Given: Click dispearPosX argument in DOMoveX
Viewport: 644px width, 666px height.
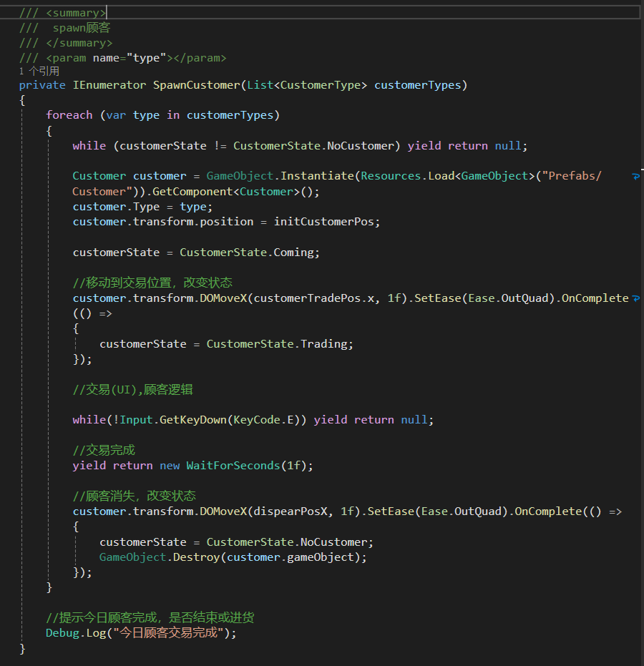Looking at the screenshot, I should click(x=291, y=511).
